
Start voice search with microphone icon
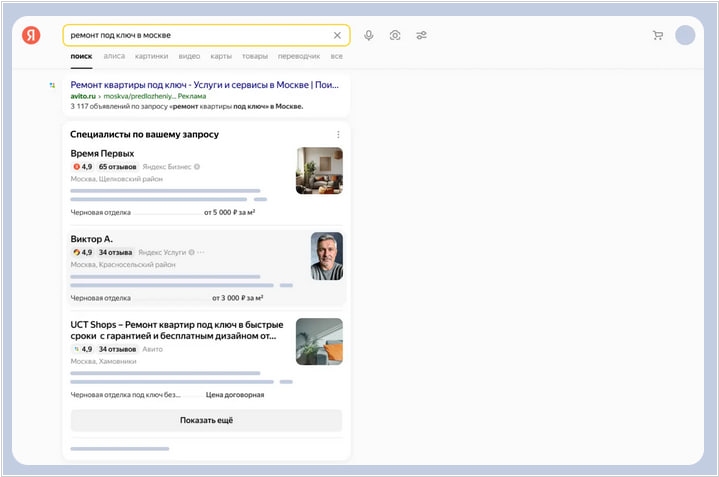click(369, 35)
